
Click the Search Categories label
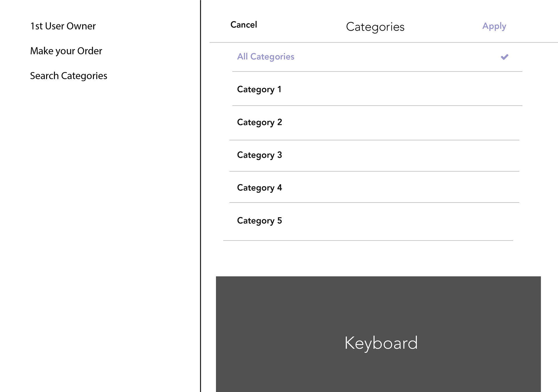(x=69, y=76)
